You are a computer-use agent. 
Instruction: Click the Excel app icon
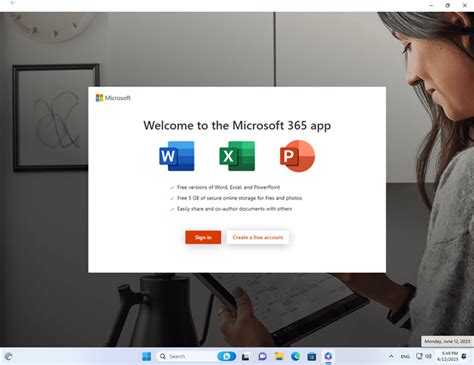237,156
